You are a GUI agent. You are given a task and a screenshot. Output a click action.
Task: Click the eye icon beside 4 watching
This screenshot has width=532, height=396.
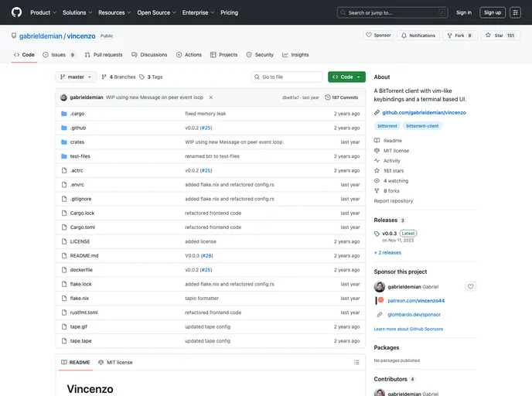pyautogui.click(x=377, y=181)
